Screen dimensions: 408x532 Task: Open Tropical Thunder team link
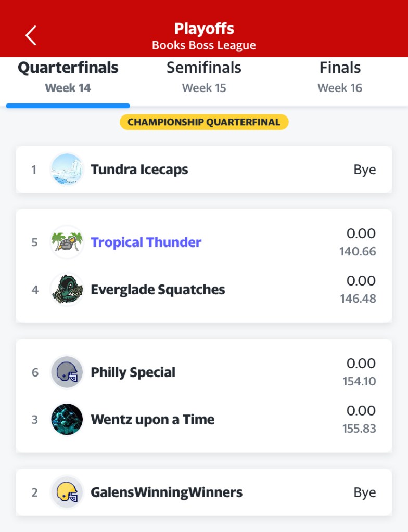click(146, 242)
